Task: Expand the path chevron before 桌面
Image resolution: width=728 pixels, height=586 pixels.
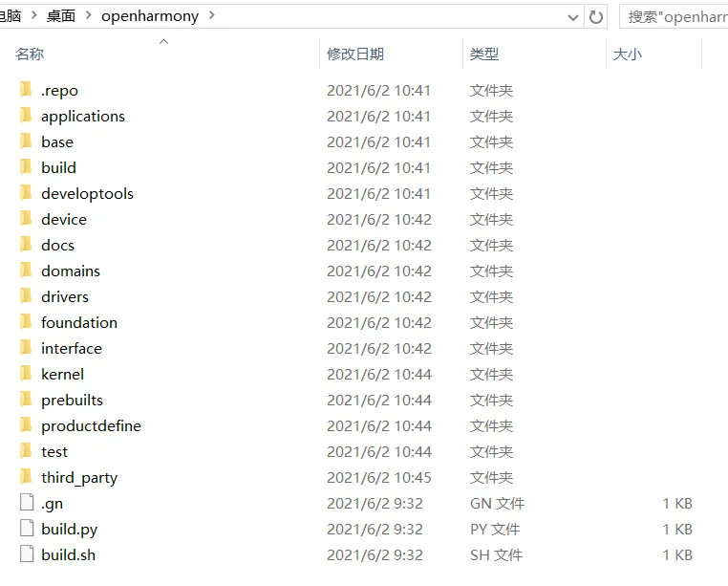Action: pyautogui.click(x=33, y=15)
